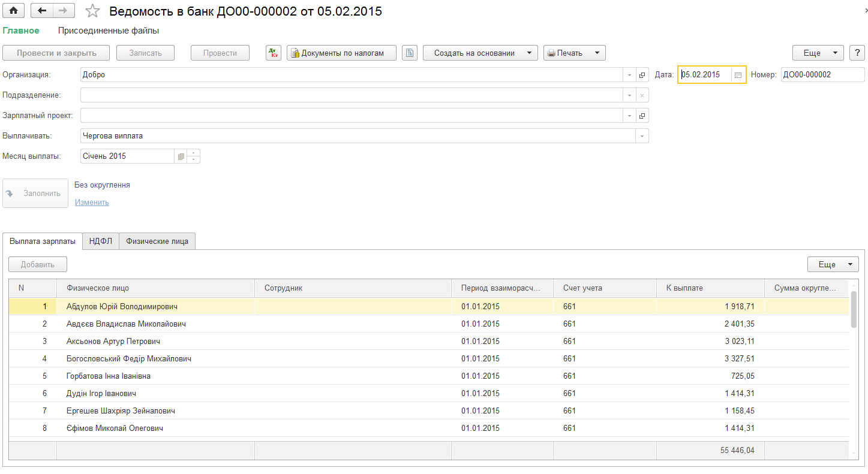This screenshot has height=474, width=868.
Task: Click the Сотрудник column header
Action: click(x=353, y=288)
